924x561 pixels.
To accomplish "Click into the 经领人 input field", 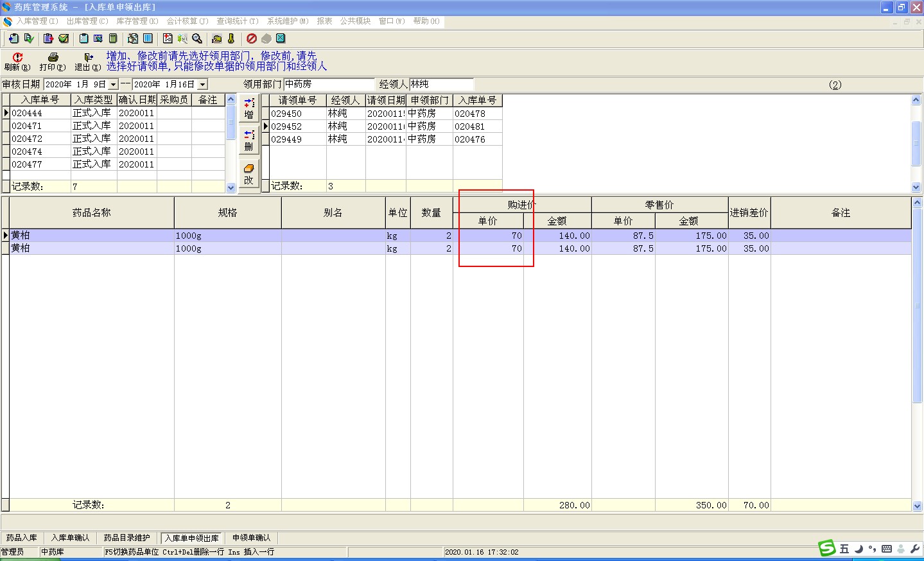I will point(441,84).
